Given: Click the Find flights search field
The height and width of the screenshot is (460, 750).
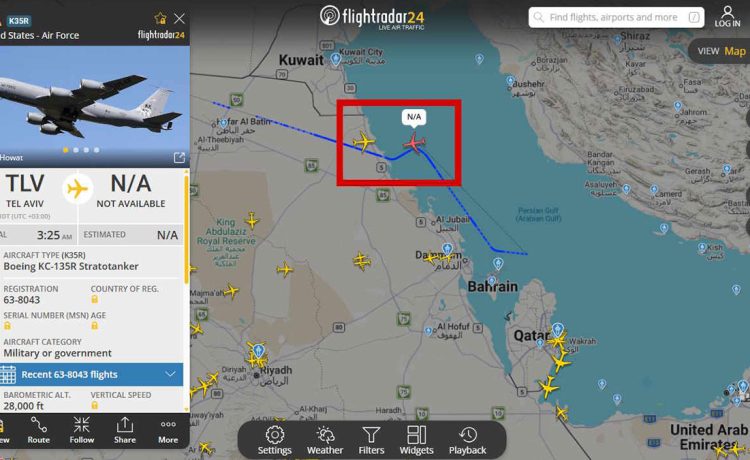Looking at the screenshot, I should click(616, 17).
